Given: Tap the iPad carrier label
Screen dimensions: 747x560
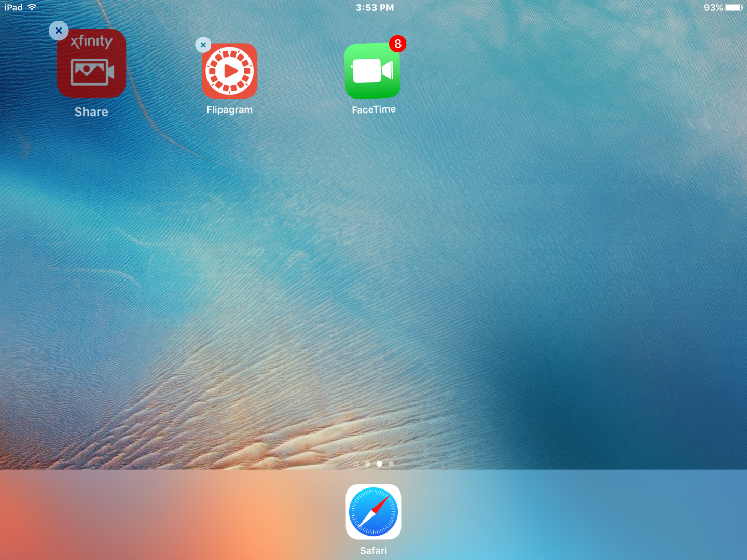Looking at the screenshot, I should click(14, 7).
